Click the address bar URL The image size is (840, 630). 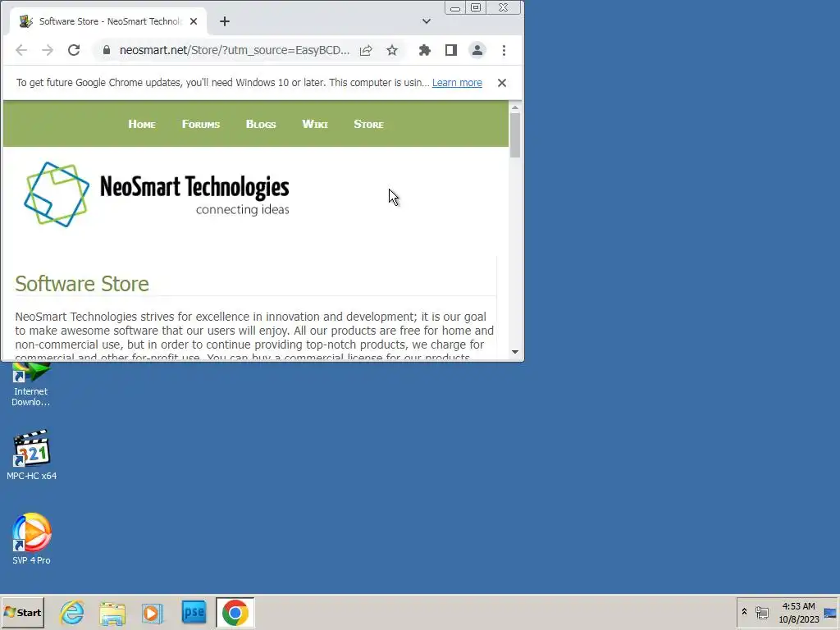click(235, 50)
